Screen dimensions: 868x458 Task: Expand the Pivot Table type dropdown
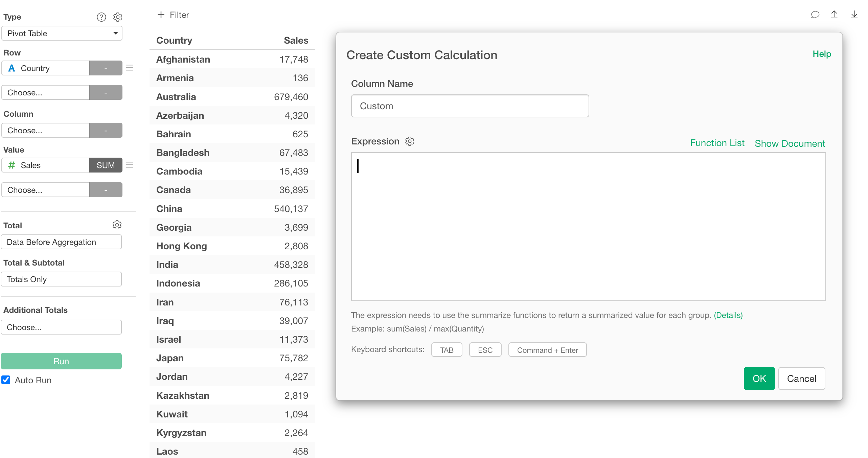(62, 33)
